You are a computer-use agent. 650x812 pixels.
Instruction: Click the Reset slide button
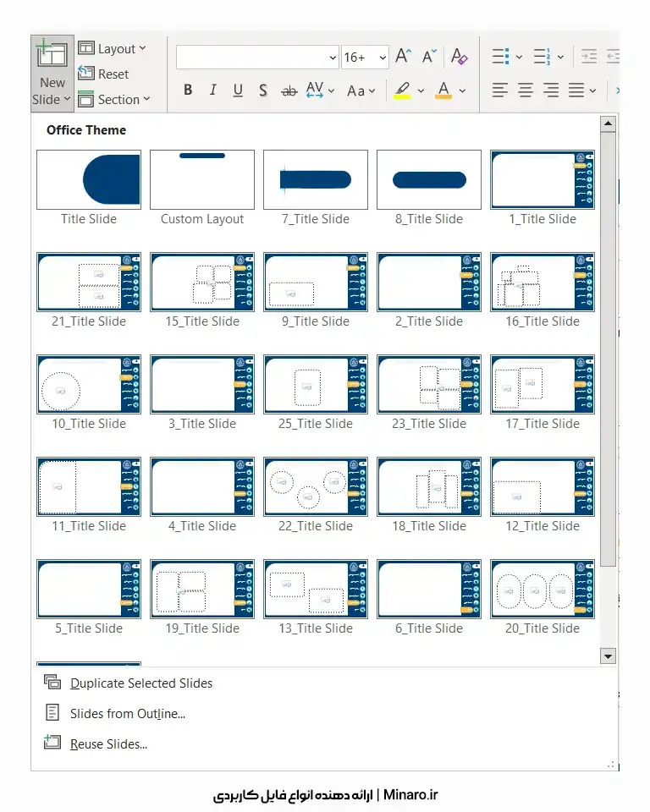pyautogui.click(x=103, y=74)
